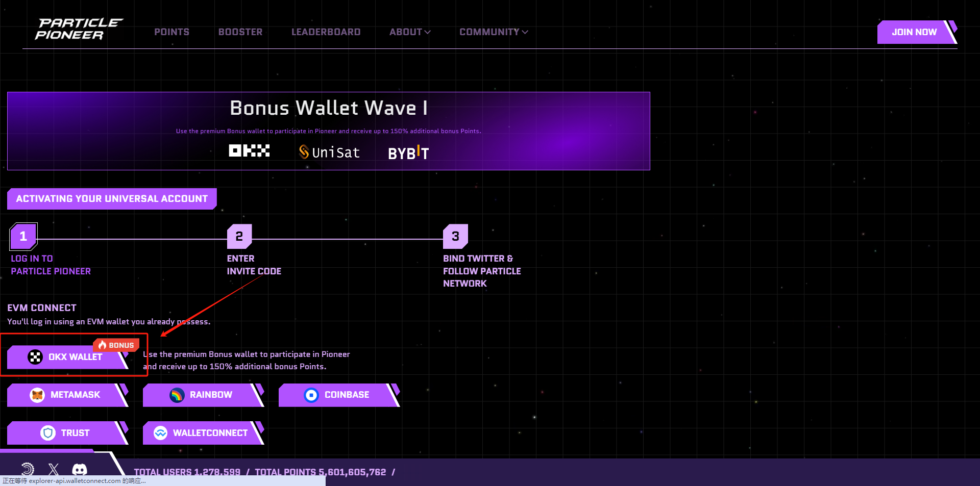The width and height of the screenshot is (980, 486).
Task: Open the Particle Pioneer logo home link
Action: [79, 29]
